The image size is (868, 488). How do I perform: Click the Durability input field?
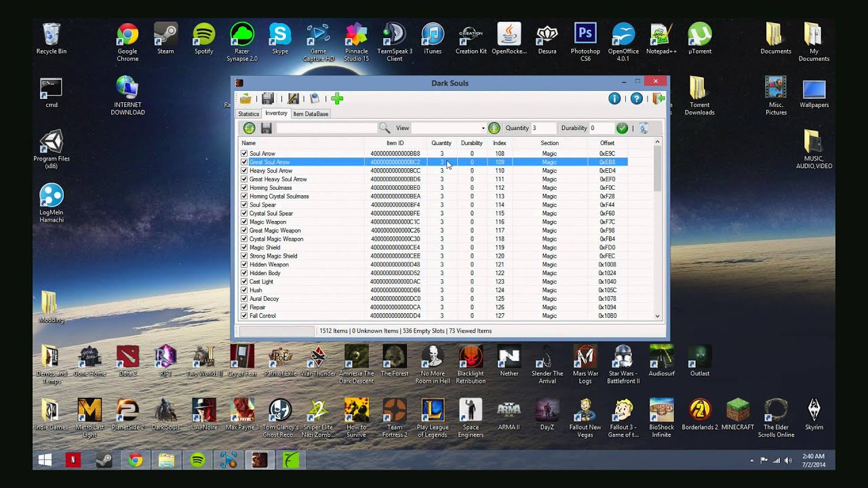pos(601,128)
